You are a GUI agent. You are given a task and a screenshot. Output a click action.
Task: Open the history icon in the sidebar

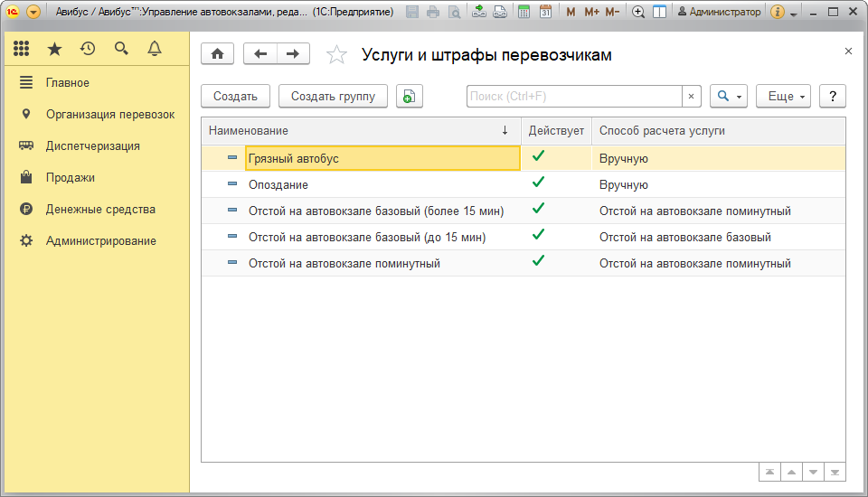[88, 49]
